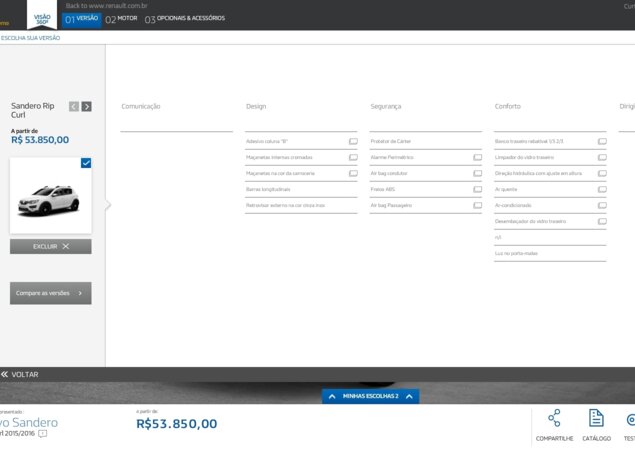Show previous version with left arrow
Screen dimensions: 635x450
(x=74, y=107)
